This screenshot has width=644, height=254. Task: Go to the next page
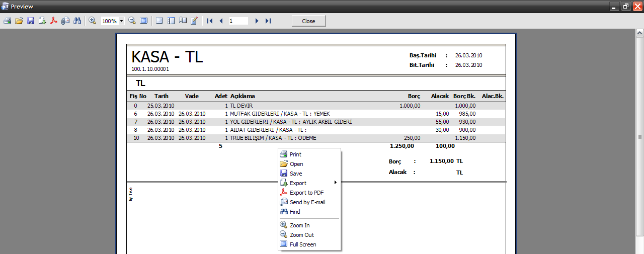(x=257, y=21)
